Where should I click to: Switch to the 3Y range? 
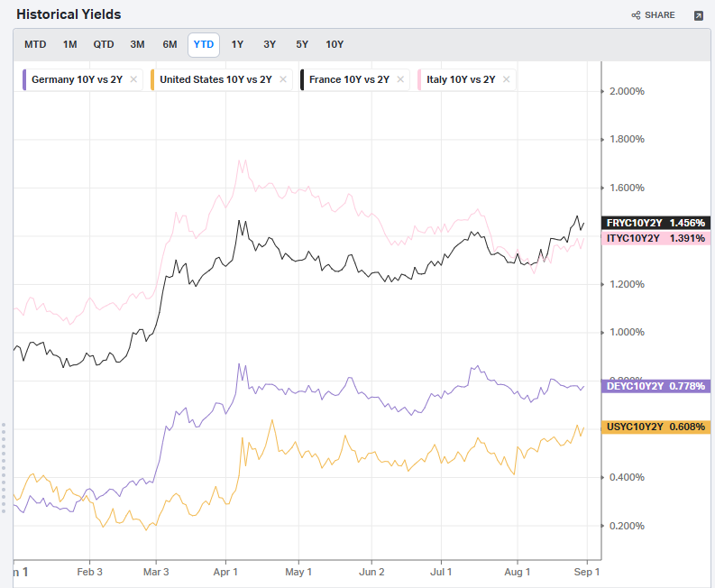(270, 45)
